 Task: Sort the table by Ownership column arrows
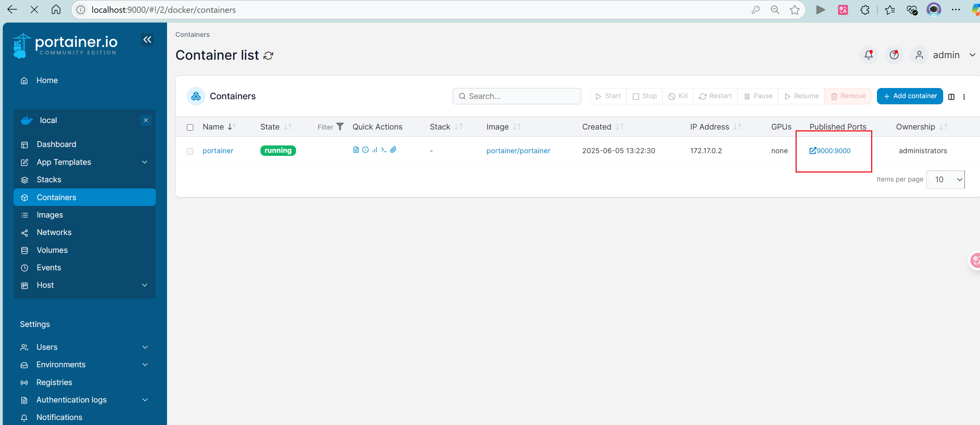[x=944, y=127]
